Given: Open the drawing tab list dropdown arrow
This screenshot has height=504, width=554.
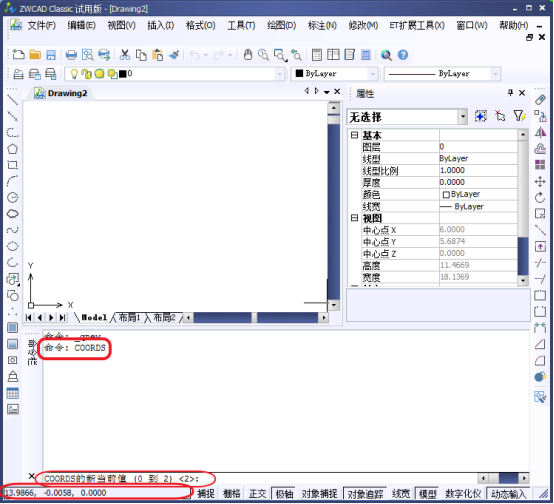Looking at the screenshot, I should (327, 92).
